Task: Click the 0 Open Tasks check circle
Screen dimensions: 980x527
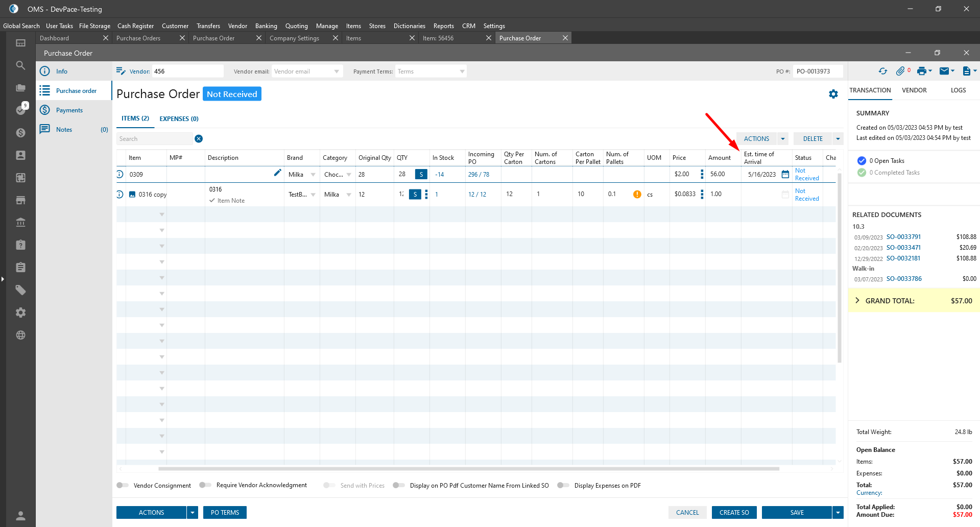Action: coord(862,161)
